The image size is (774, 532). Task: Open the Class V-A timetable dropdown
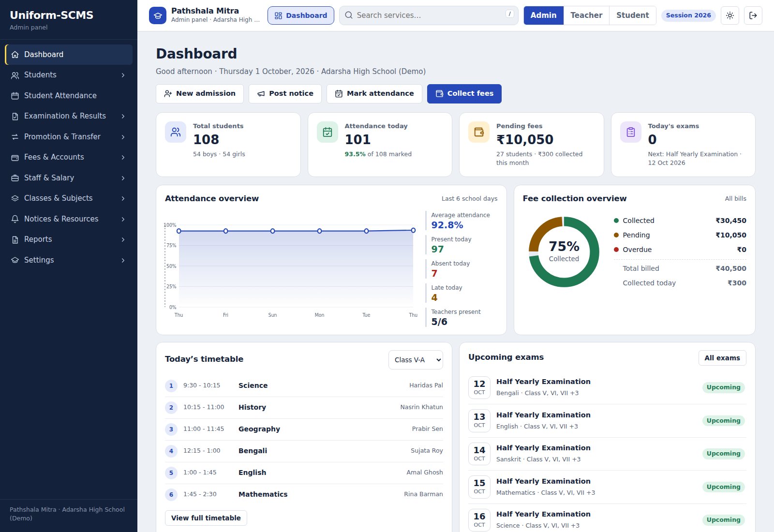pyautogui.click(x=416, y=360)
